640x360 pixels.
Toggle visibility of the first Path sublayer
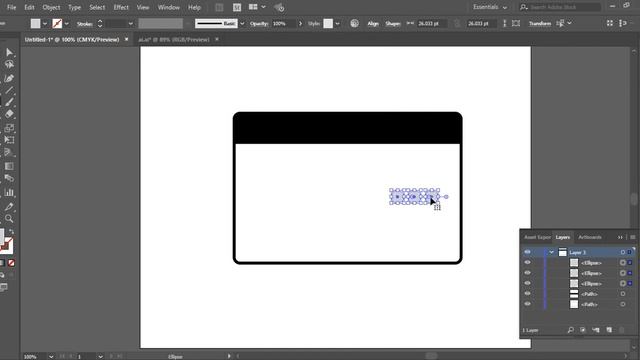point(527,293)
